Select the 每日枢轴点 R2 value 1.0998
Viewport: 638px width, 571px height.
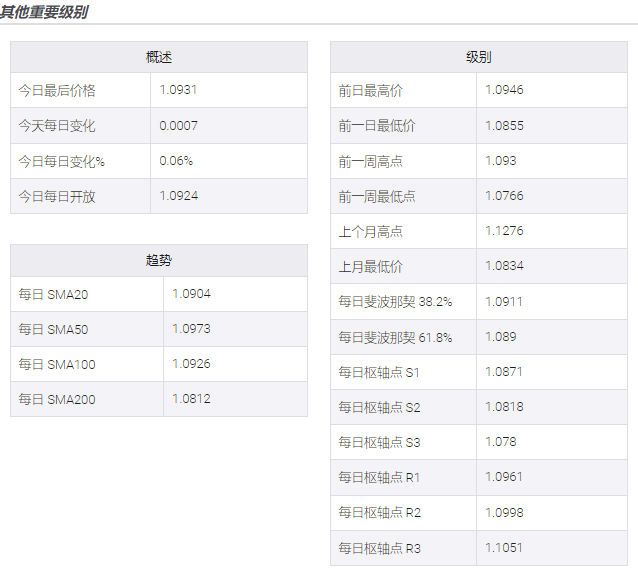(504, 512)
